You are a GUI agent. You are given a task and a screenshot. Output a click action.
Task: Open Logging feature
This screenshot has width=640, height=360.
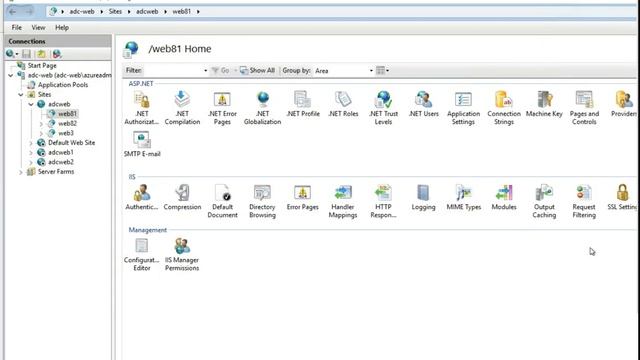pos(423,198)
